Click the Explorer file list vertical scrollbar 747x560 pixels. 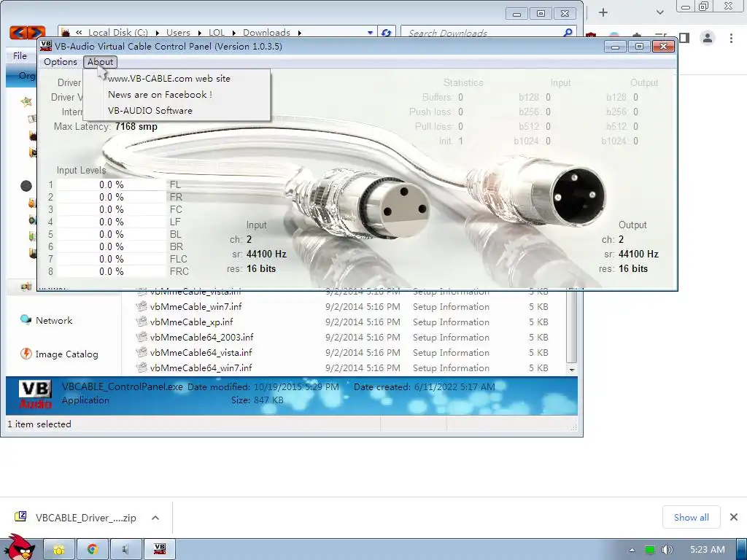572,327
